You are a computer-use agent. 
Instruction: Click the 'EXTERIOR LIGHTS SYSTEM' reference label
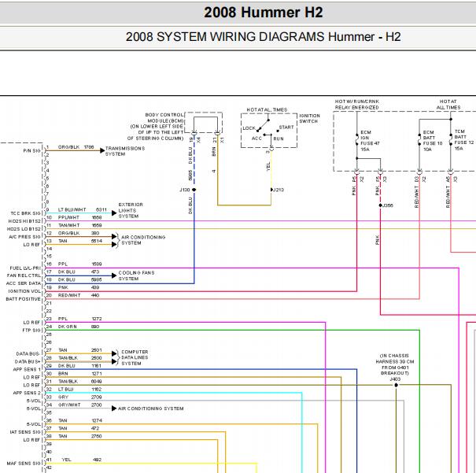pyautogui.click(x=131, y=210)
